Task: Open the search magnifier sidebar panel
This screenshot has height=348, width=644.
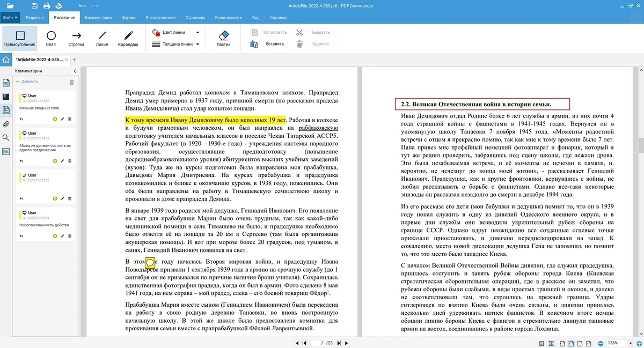Action: (x=6, y=138)
